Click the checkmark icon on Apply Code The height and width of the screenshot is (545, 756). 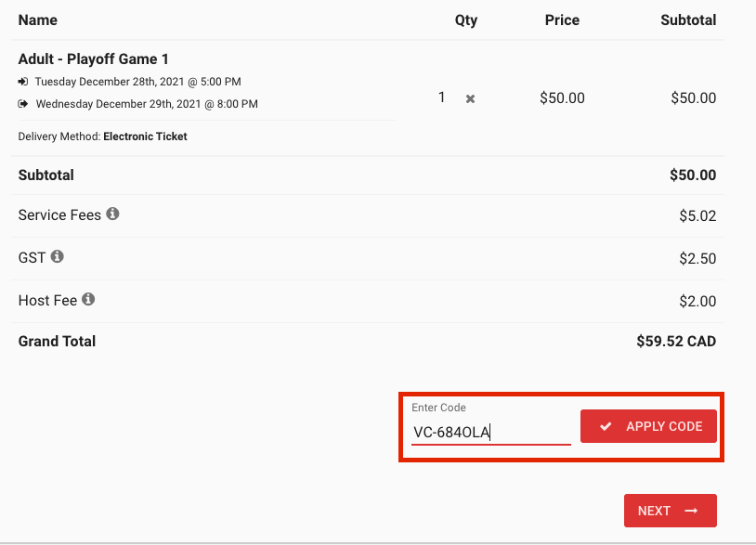coord(606,426)
